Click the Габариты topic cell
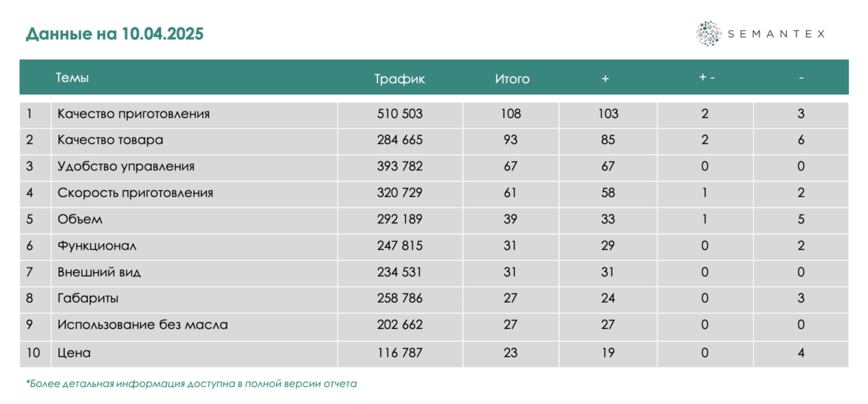This screenshot has width=868, height=404. tap(88, 299)
